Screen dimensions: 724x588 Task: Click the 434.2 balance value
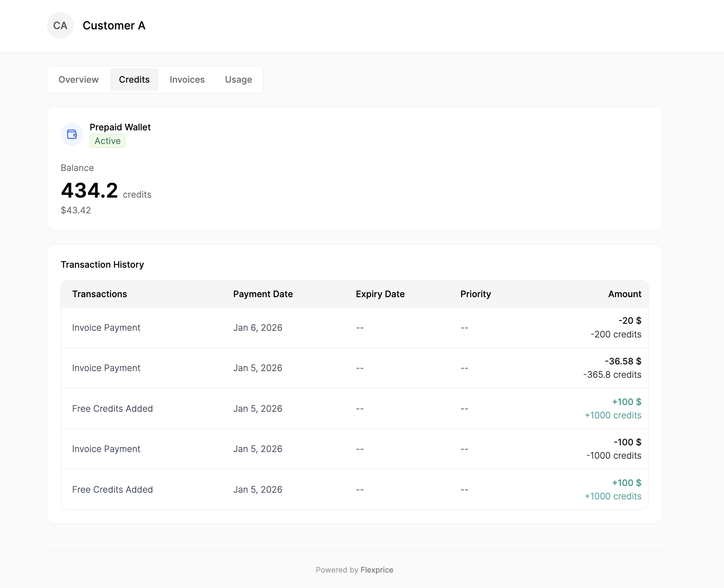coord(89,190)
